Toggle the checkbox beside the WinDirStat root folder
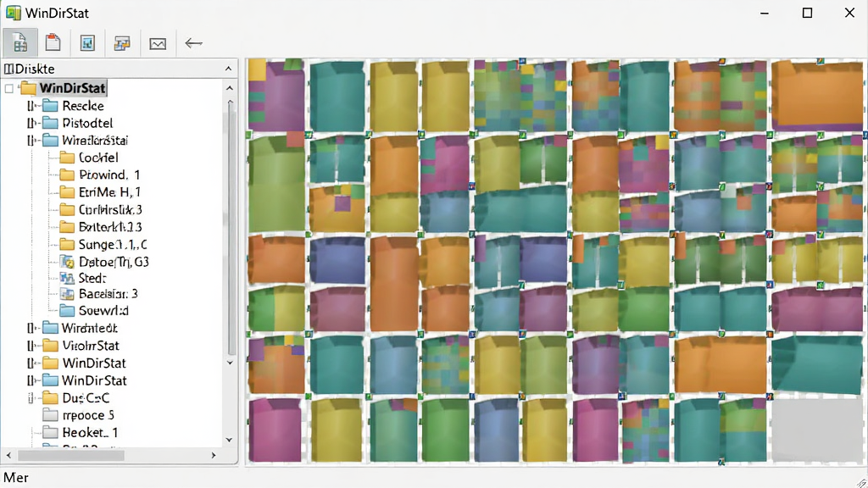Viewport: 868px width, 488px height. [8, 88]
